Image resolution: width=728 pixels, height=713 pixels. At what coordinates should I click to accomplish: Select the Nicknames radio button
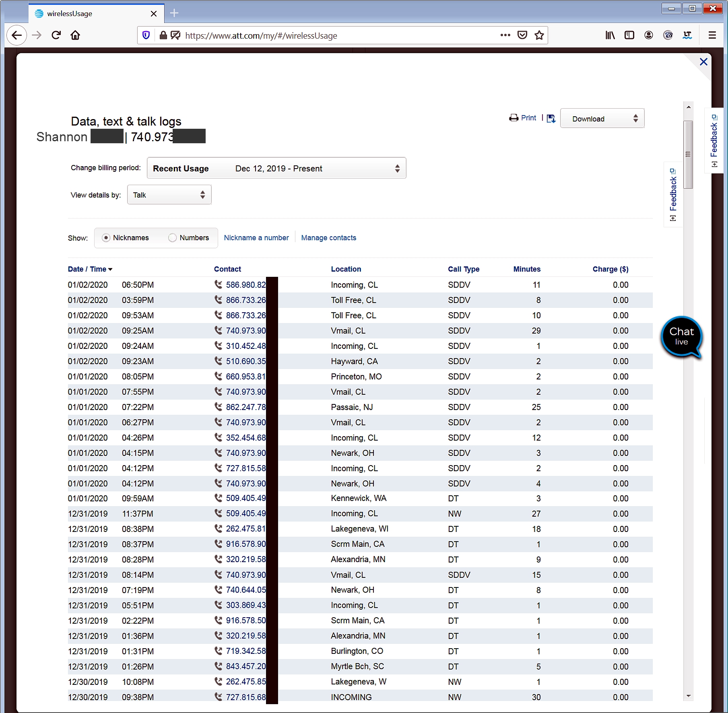tap(106, 238)
